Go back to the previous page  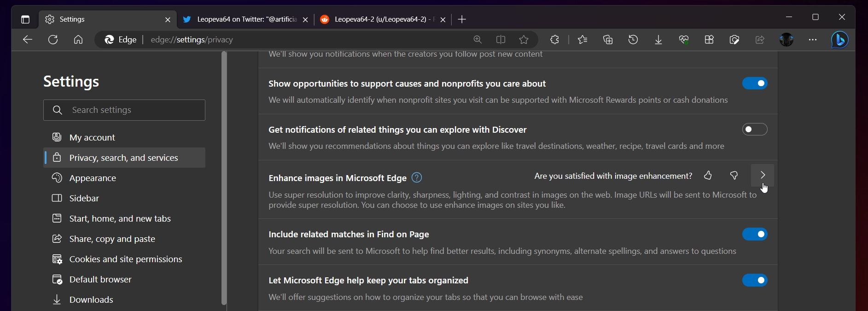[28, 40]
